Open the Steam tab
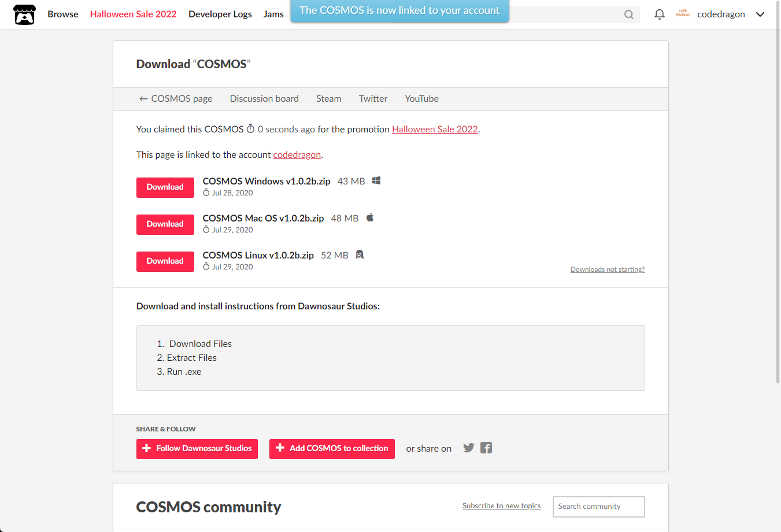 [329, 99]
